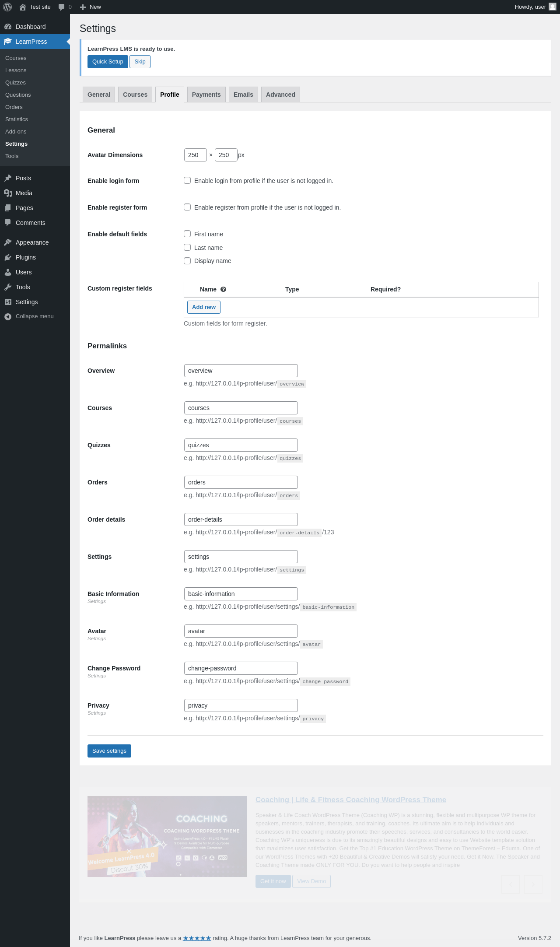Click the Basic Information permalink input
Screen dimensions: 560x947
point(241,594)
